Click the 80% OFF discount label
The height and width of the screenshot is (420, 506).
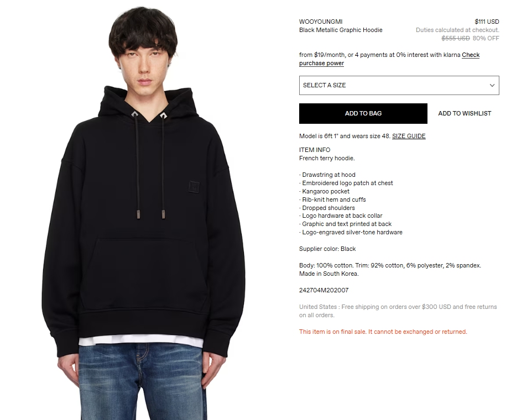pyautogui.click(x=486, y=38)
